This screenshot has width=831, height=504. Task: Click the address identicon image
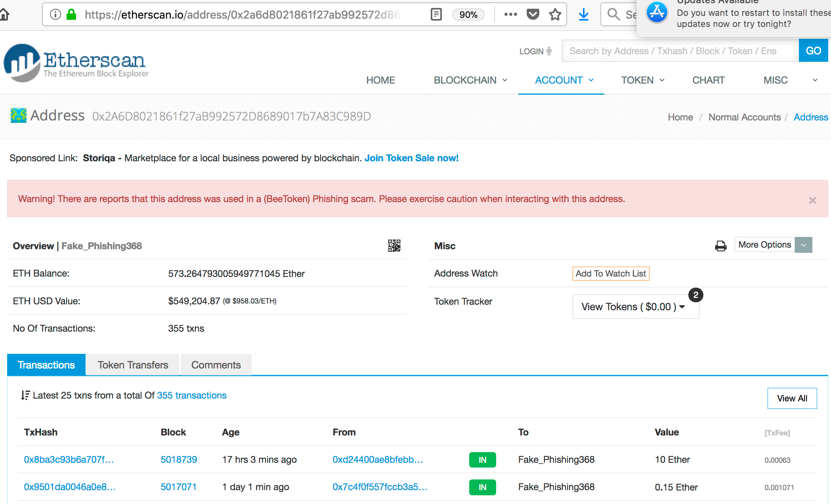pyautogui.click(x=18, y=115)
